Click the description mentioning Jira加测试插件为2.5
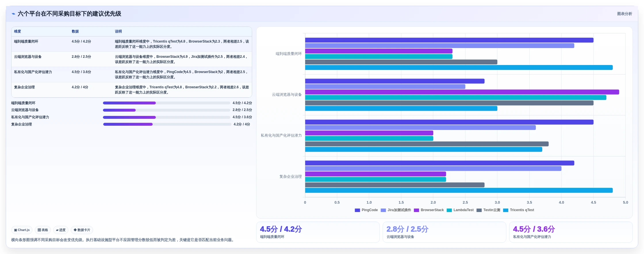Viewport: 644px width, 254px height. pyautogui.click(x=182, y=59)
